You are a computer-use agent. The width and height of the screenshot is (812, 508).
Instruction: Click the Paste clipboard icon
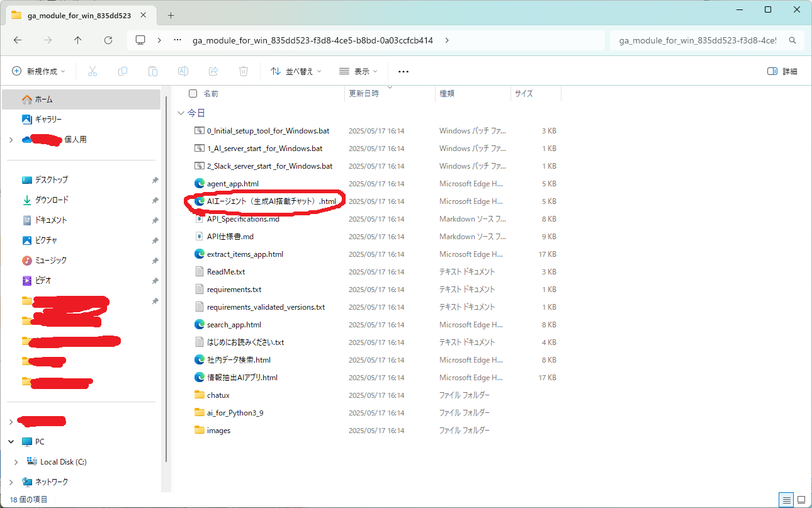(x=153, y=71)
